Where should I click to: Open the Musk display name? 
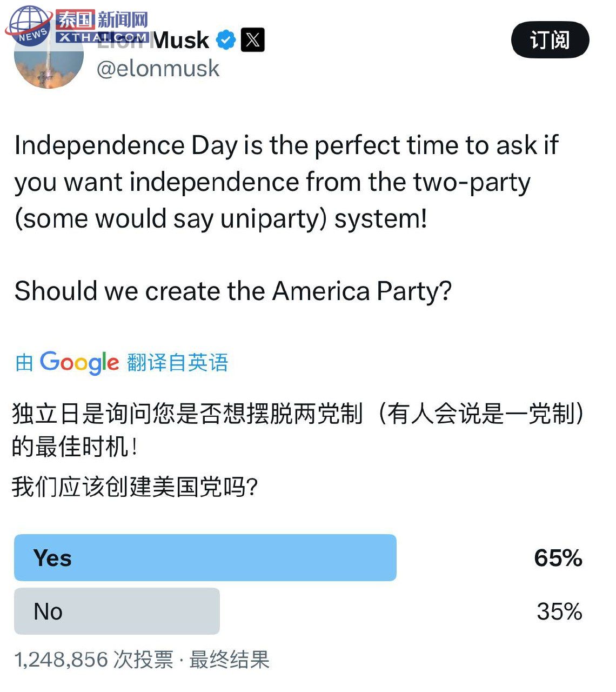point(181,41)
